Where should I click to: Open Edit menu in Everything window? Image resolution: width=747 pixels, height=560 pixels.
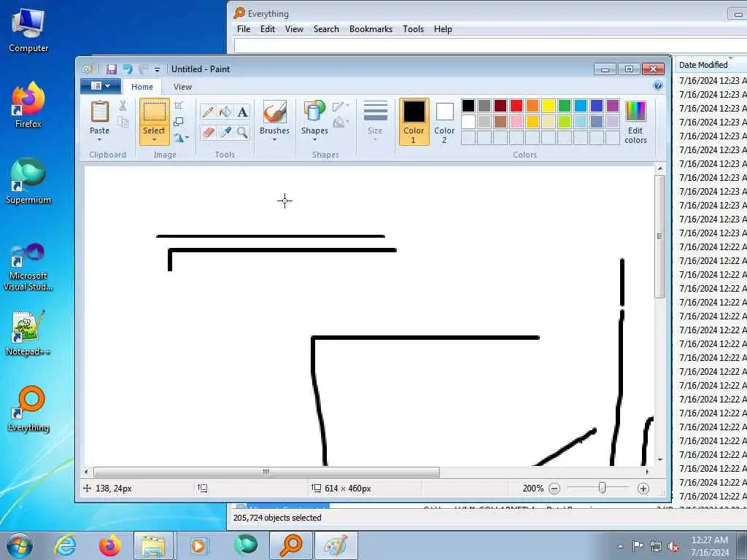267,29
